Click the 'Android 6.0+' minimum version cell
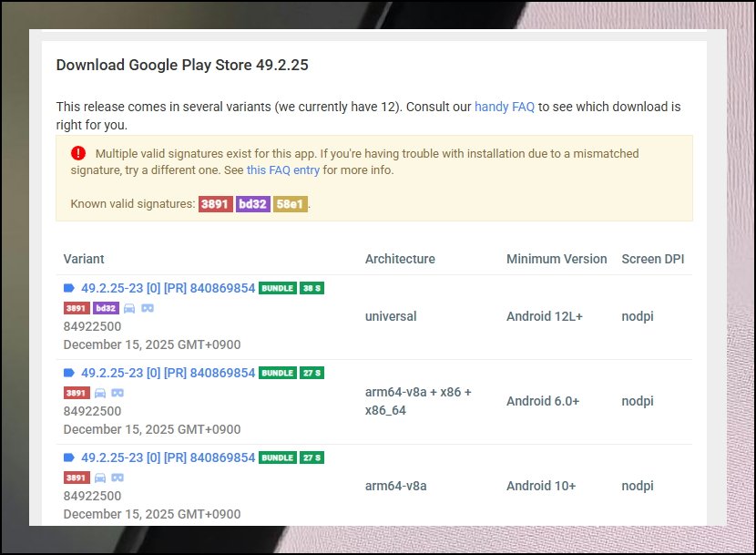The image size is (756, 555). (543, 401)
